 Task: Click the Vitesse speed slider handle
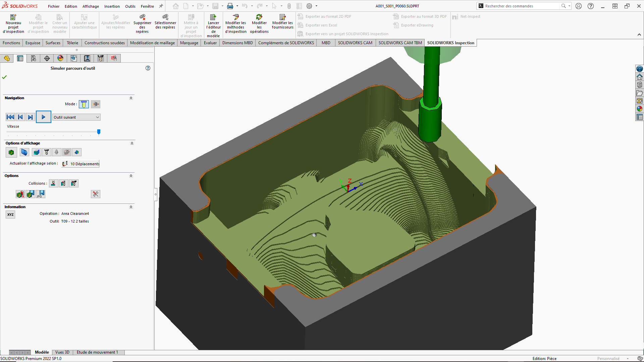(99, 132)
